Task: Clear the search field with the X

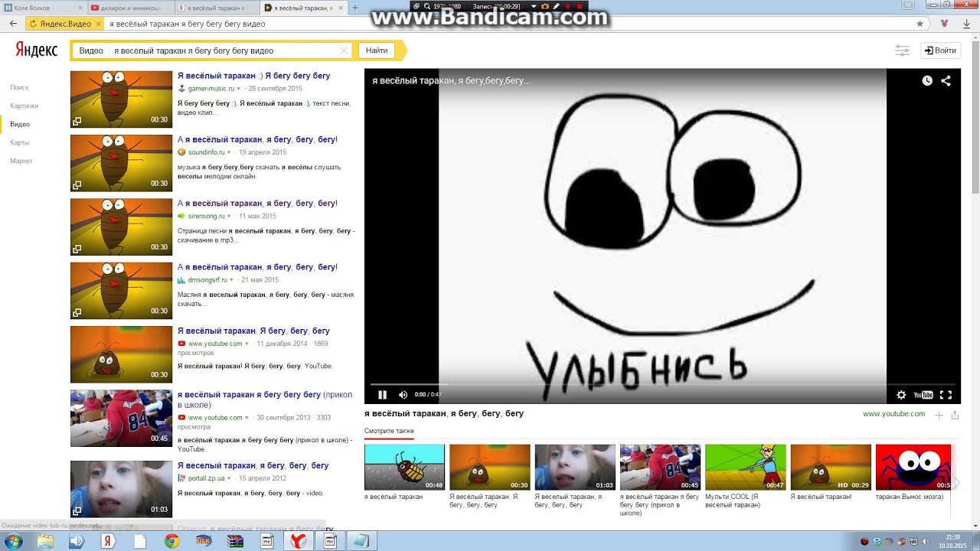Action: coord(344,51)
